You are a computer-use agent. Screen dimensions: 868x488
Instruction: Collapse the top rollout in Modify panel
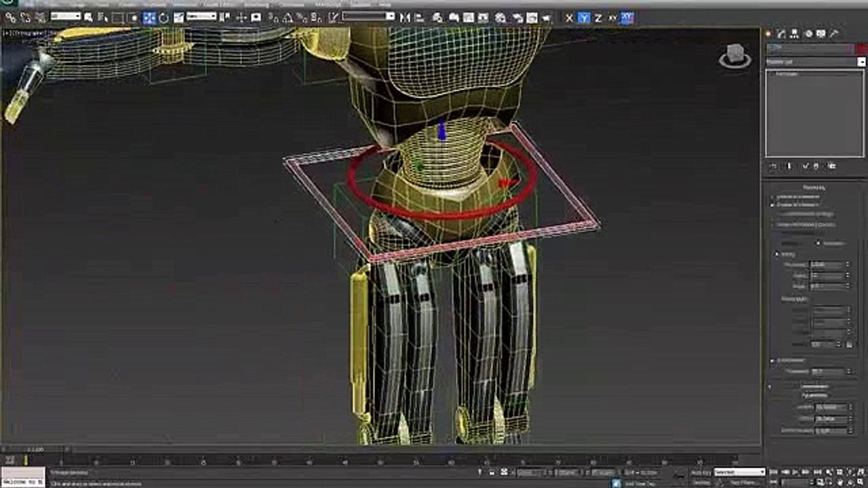(814, 188)
